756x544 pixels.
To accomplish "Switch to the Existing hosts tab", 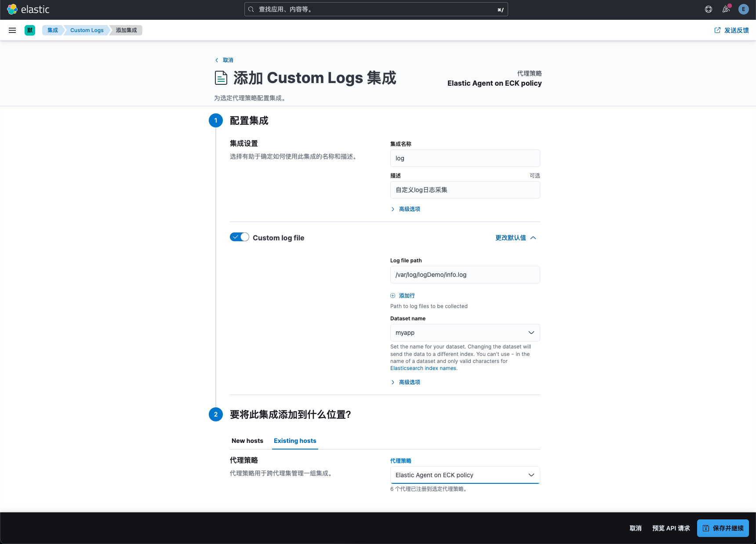I will tap(295, 441).
